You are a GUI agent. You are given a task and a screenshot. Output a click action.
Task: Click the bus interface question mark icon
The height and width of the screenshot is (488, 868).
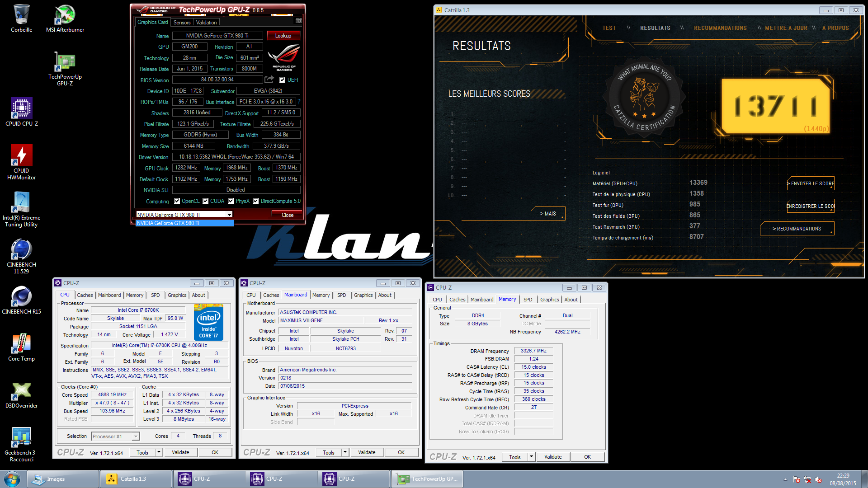pos(299,102)
